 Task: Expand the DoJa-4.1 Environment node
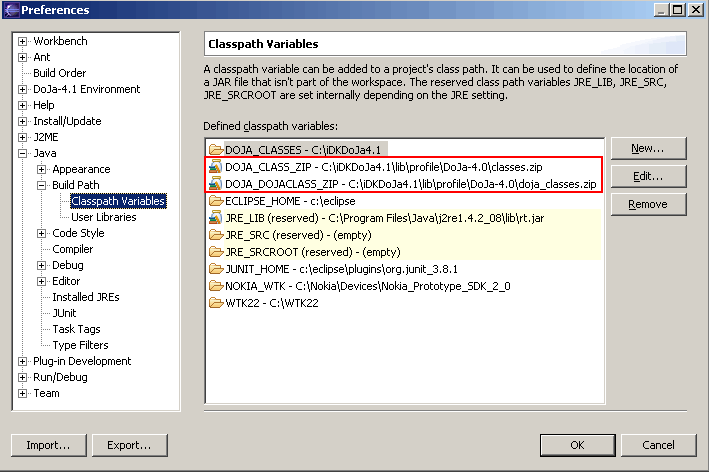point(22,90)
